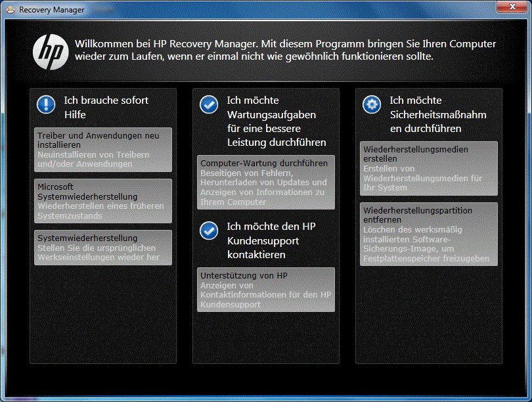Screen dimensions: 532x402
Task: Click the HP logo icon
Action: click(x=51, y=52)
